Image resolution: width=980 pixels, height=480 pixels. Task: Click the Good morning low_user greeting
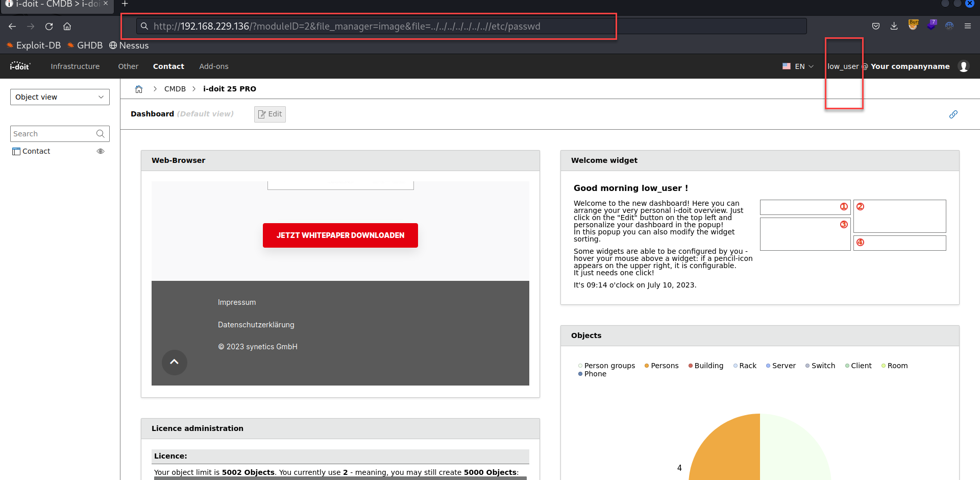pos(631,188)
